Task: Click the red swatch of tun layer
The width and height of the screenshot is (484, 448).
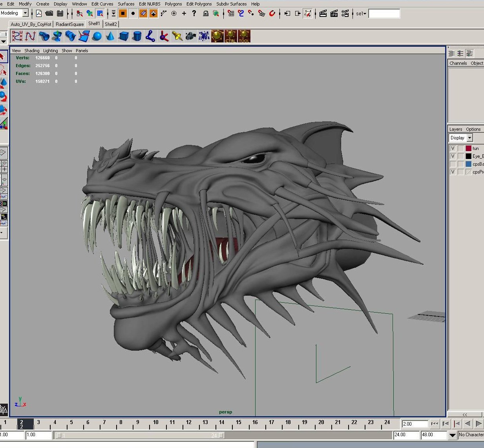Action: click(x=468, y=148)
